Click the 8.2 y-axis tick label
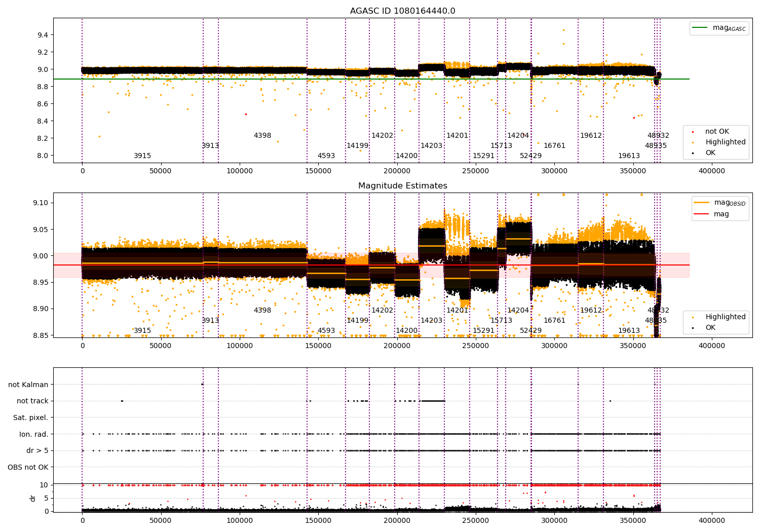The height and width of the screenshot is (532, 760). (43, 138)
